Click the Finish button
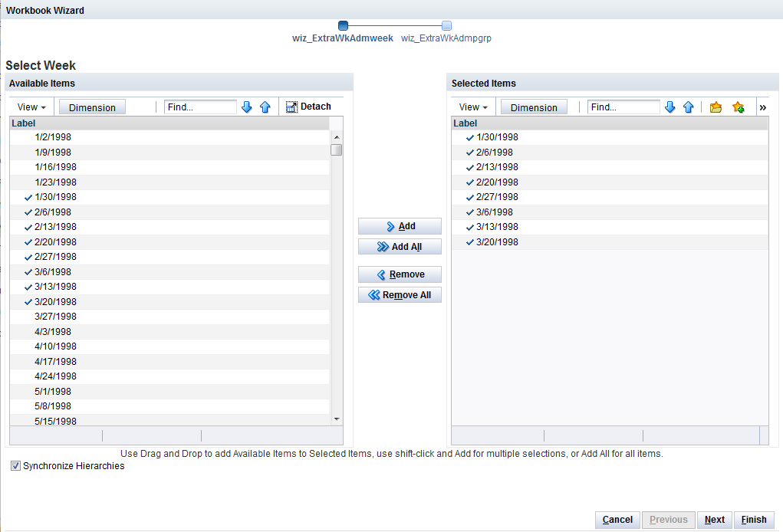783x532 pixels. [754, 520]
